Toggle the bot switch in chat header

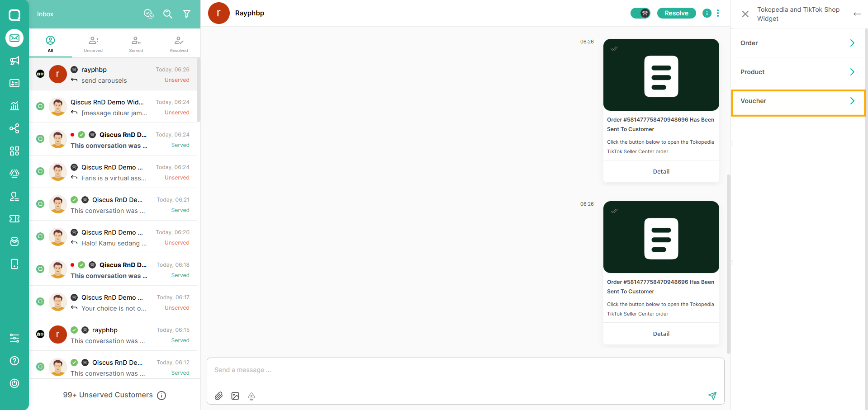click(x=640, y=13)
